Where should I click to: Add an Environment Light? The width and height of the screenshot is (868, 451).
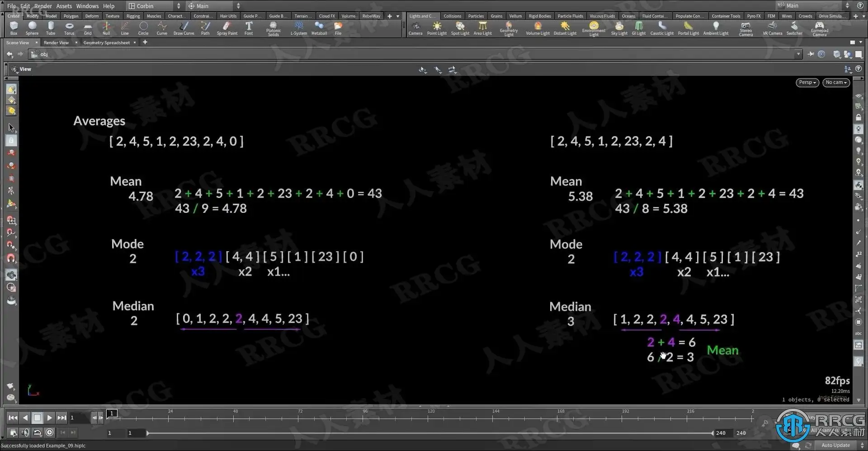click(594, 29)
